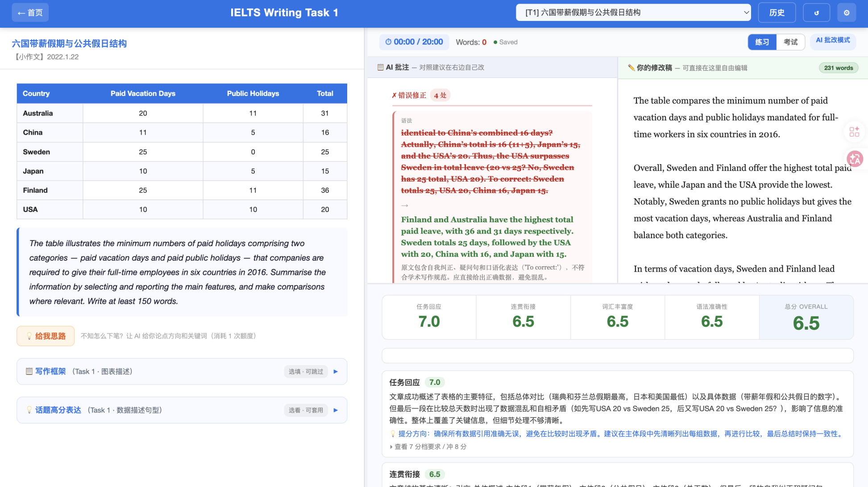Click the 写作框架 notepad icon

(29, 371)
